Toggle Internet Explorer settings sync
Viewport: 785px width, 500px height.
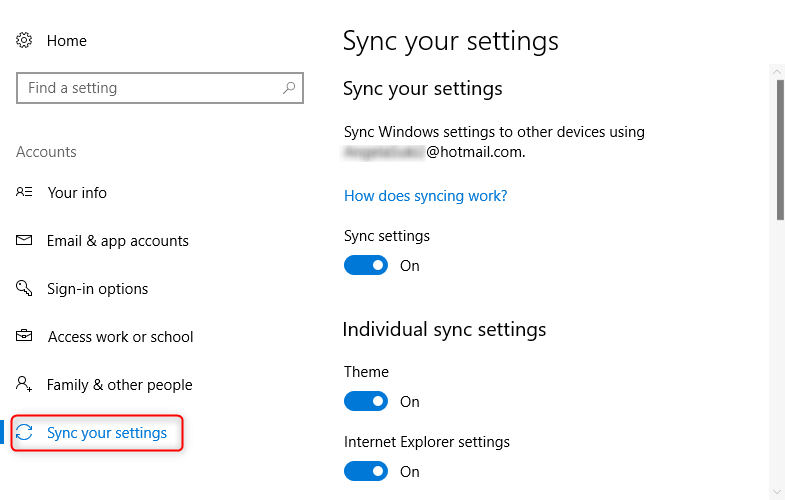tap(366, 471)
